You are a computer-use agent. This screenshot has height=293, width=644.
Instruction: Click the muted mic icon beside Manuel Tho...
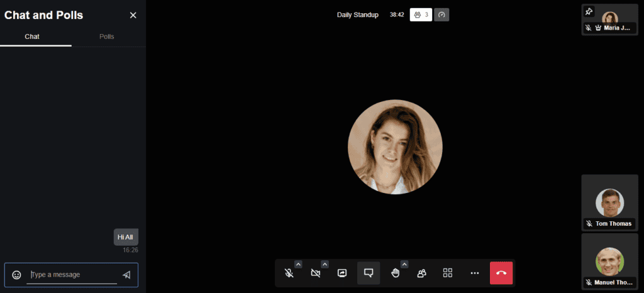click(x=589, y=283)
